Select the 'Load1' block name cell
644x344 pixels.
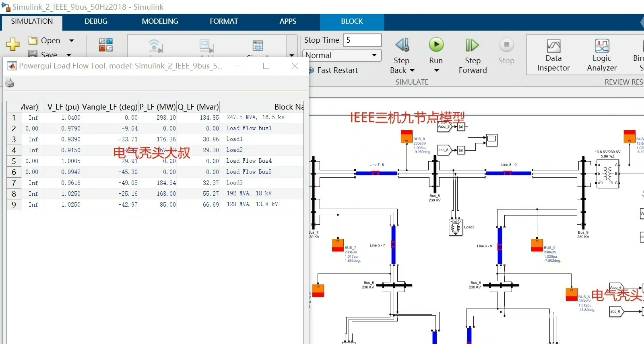[262, 139]
